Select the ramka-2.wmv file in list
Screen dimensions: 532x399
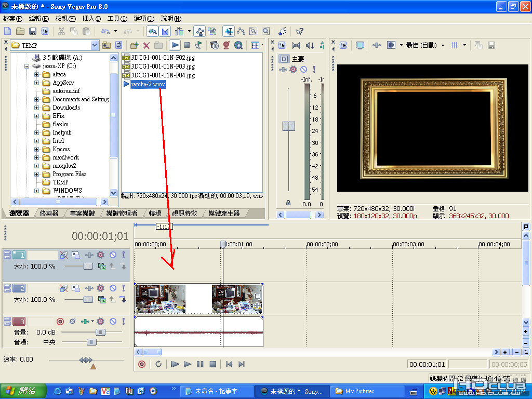[x=148, y=84]
